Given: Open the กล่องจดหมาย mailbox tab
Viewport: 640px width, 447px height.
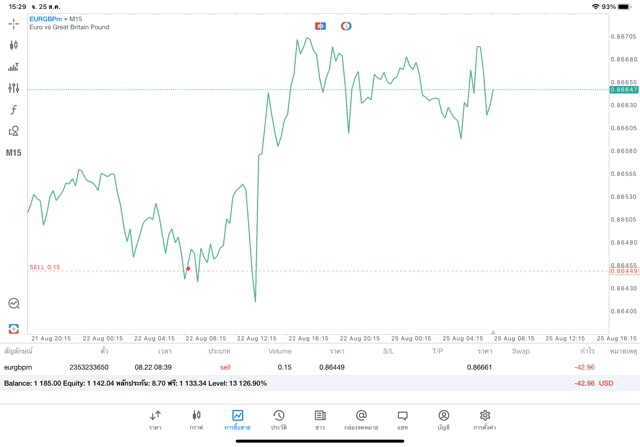Looking at the screenshot, I should click(361, 419).
